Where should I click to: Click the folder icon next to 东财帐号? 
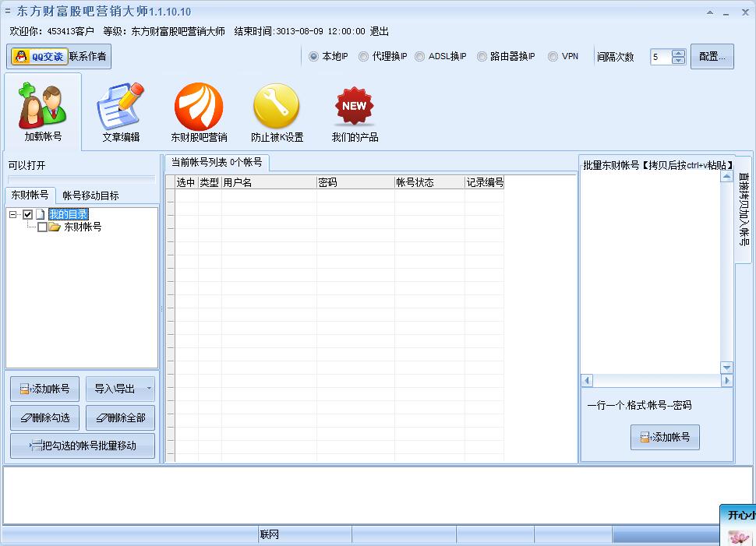click(55, 227)
